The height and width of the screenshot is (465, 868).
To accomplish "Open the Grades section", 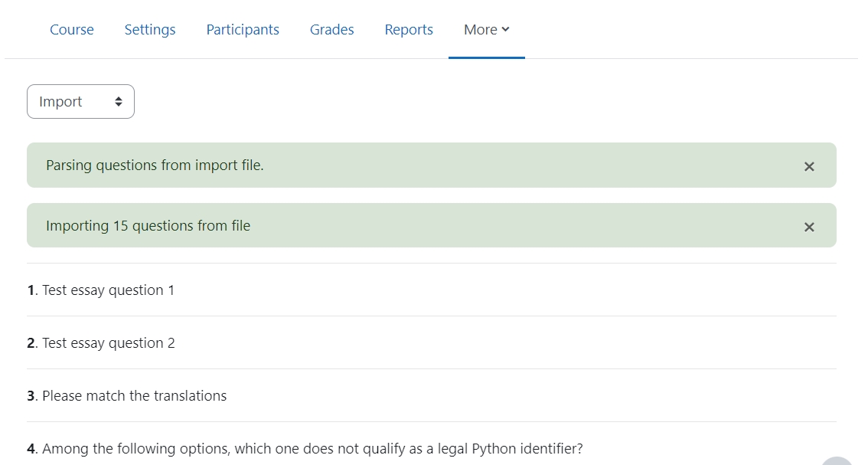I will coord(331,29).
